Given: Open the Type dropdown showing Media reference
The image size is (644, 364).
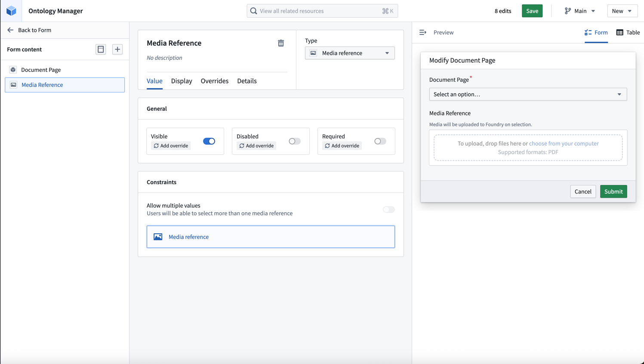Looking at the screenshot, I should [x=349, y=53].
